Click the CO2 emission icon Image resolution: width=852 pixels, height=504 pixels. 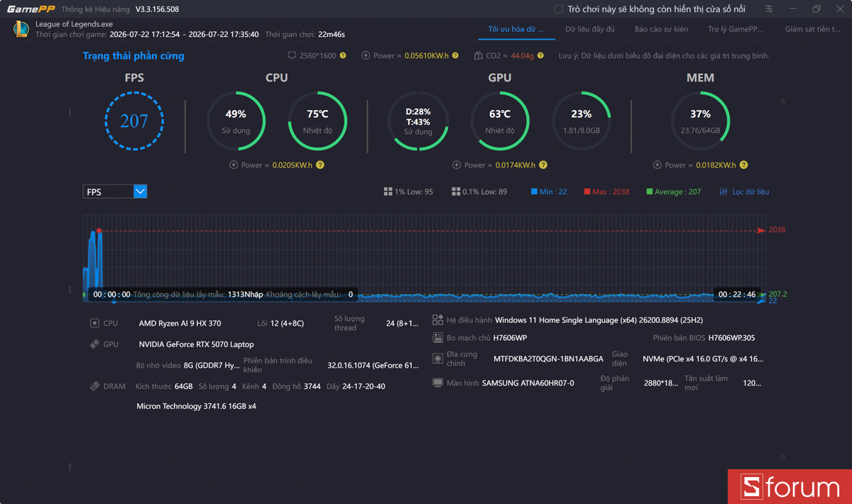pyautogui.click(x=478, y=55)
